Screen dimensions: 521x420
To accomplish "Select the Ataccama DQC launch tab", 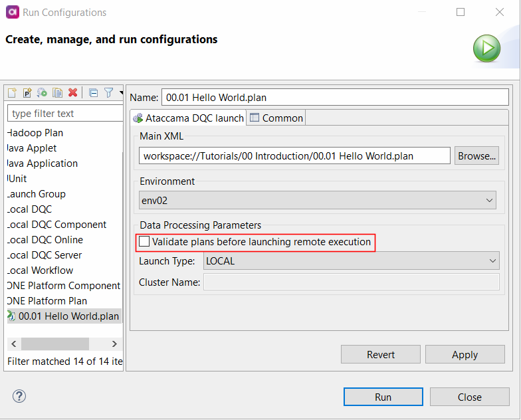I will (188, 118).
